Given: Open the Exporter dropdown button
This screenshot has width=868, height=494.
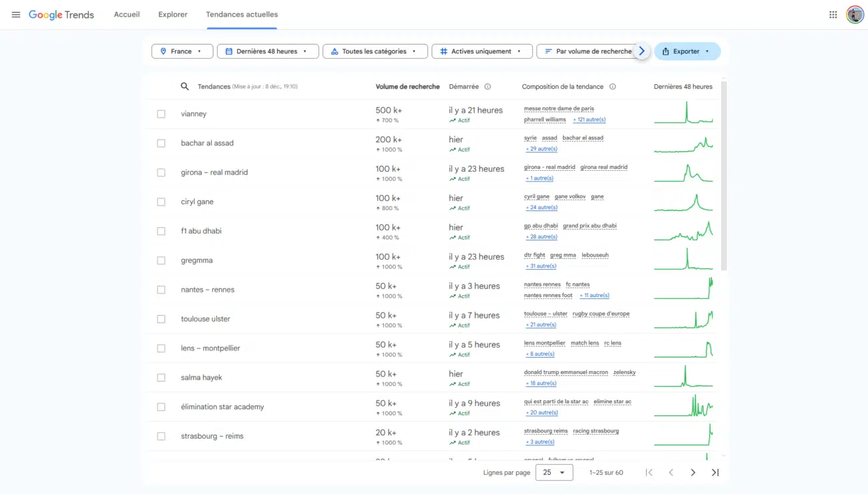Looking at the screenshot, I should (687, 51).
